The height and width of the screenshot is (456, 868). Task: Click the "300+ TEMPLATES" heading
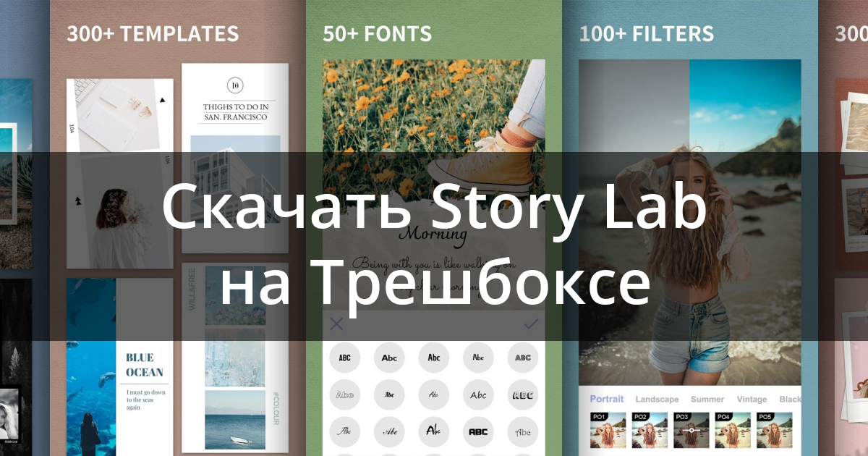pos(153,33)
